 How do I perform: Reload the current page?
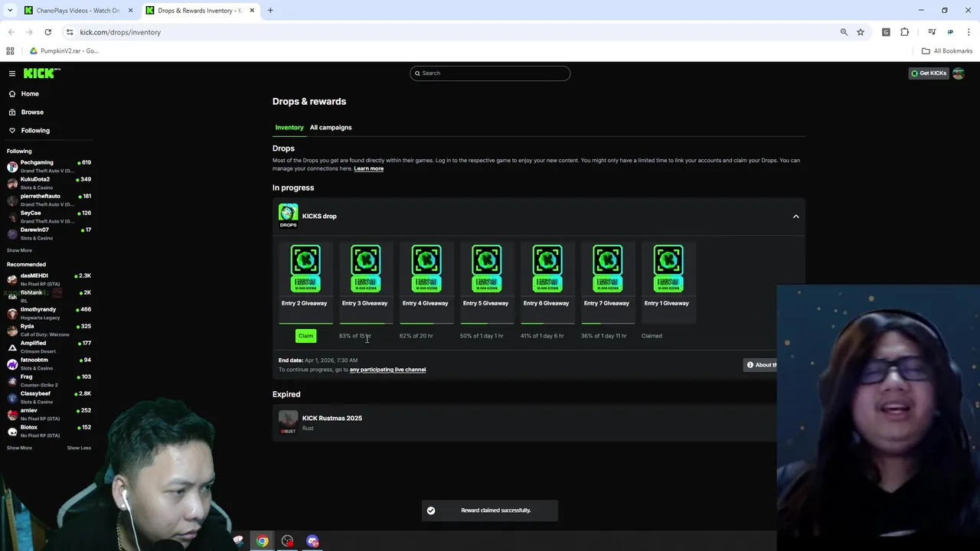(47, 32)
